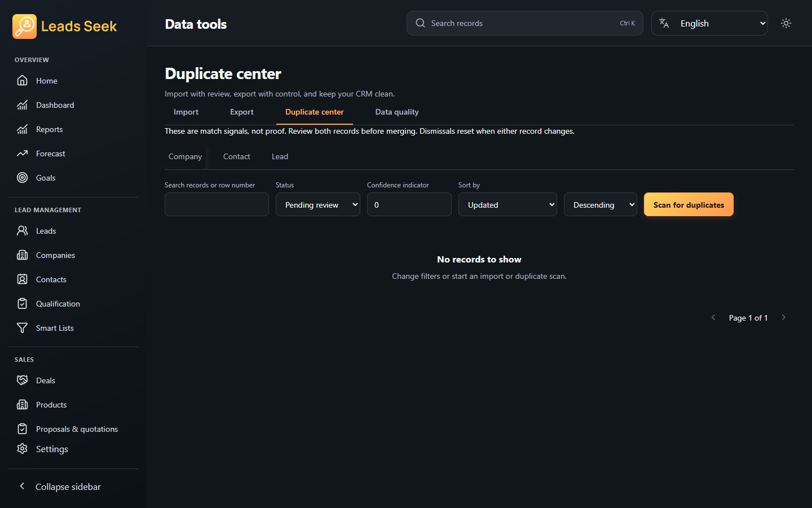
Task: Select the Company record type tab
Action: 185,156
